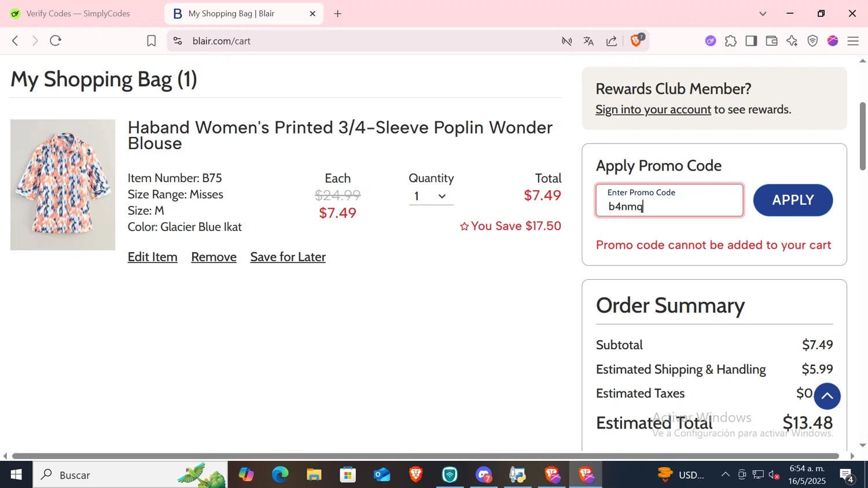The width and height of the screenshot is (868, 488).
Task: Close the My Shopping Bag tab
Action: point(312,13)
